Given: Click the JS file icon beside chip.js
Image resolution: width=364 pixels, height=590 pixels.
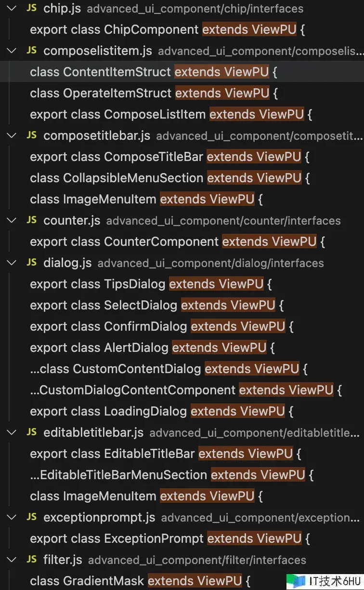Looking at the screenshot, I should [x=31, y=8].
